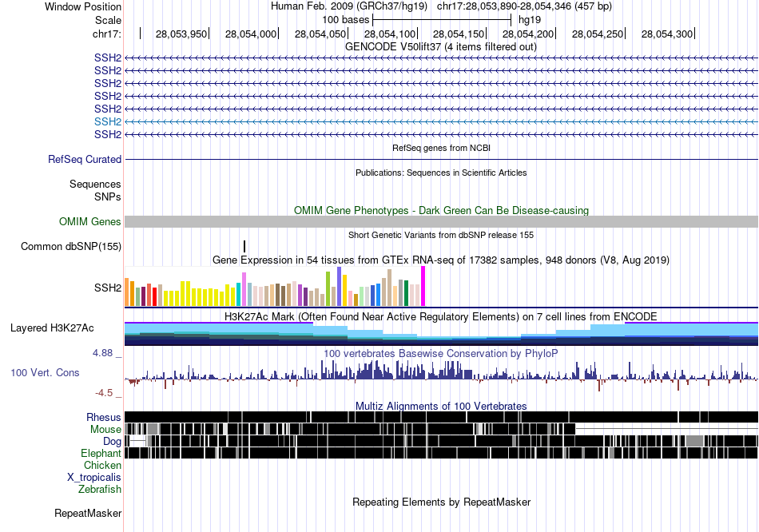Click the GENCODE V50lift37 track title
Viewport: 759px width, 532px height.
tap(440, 47)
